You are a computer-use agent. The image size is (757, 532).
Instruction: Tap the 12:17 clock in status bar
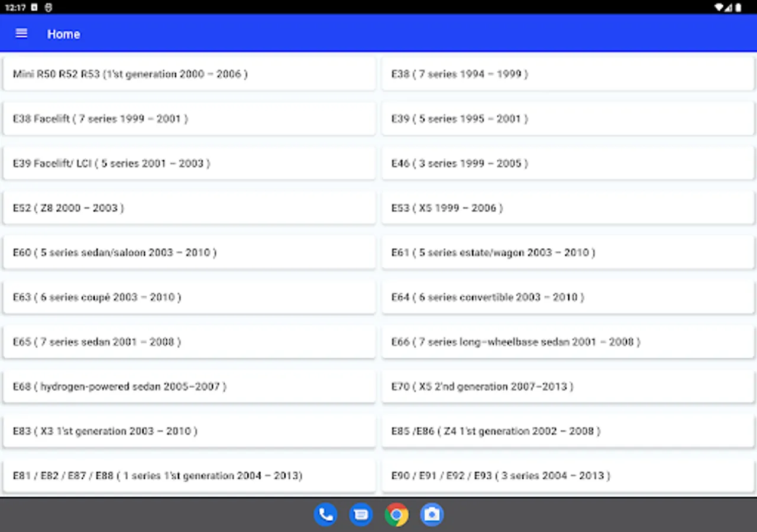pos(15,7)
